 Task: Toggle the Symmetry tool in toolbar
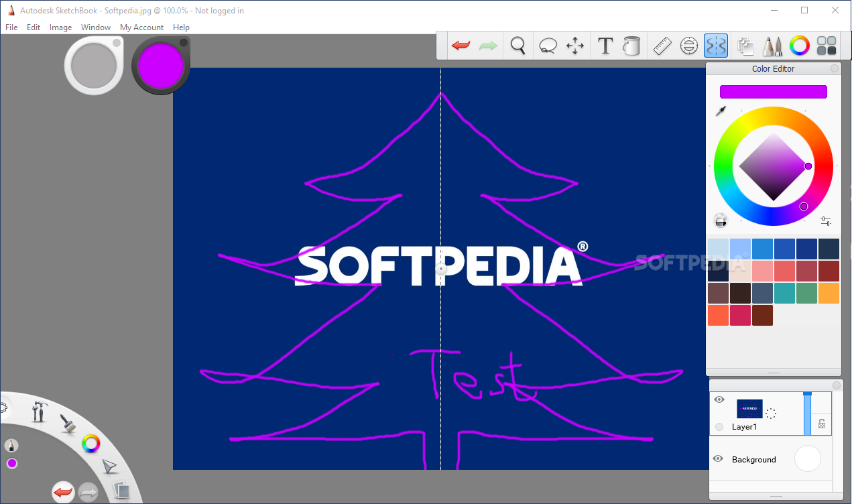(716, 46)
